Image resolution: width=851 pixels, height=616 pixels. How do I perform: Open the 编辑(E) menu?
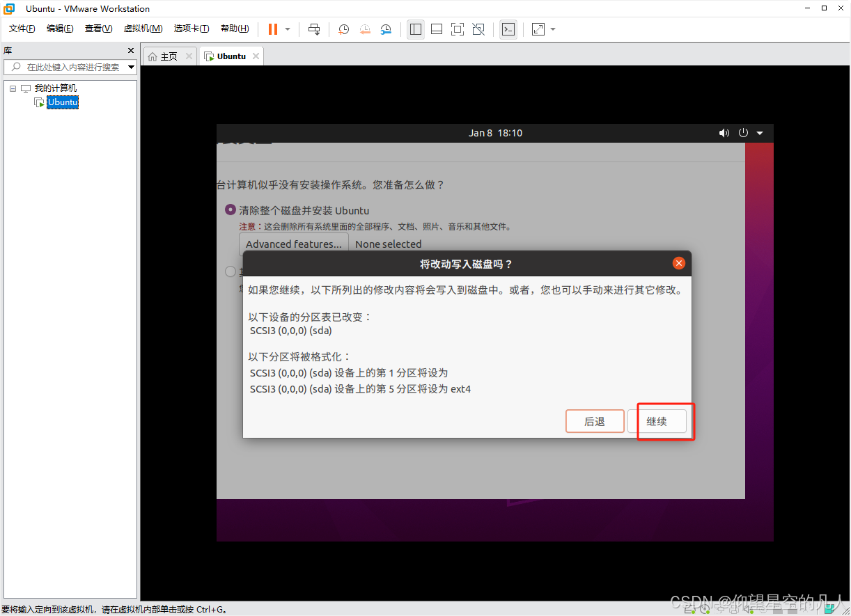pyautogui.click(x=60, y=29)
